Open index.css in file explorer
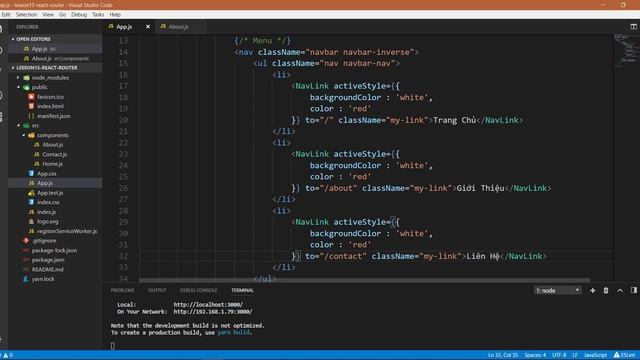The image size is (640, 360). tap(48, 202)
